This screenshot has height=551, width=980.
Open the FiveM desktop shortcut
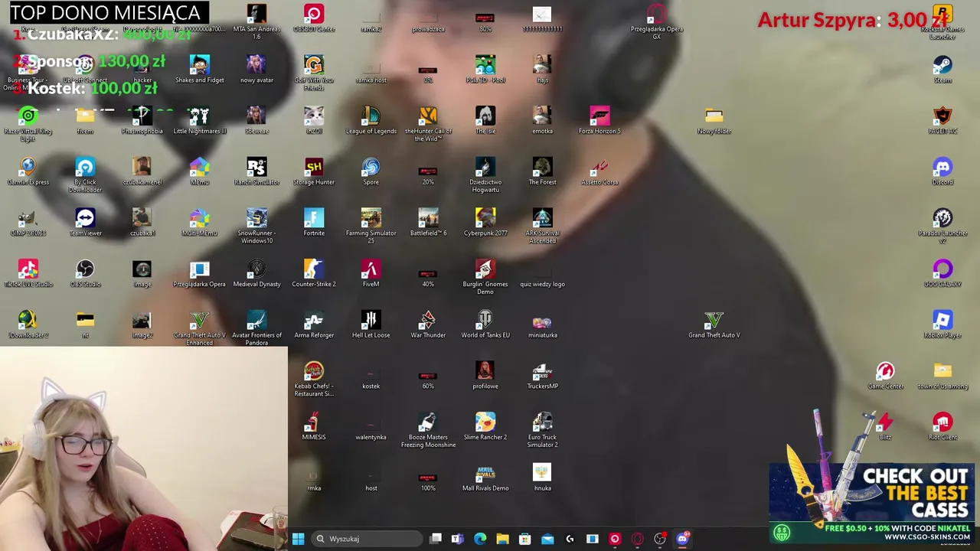tap(371, 273)
